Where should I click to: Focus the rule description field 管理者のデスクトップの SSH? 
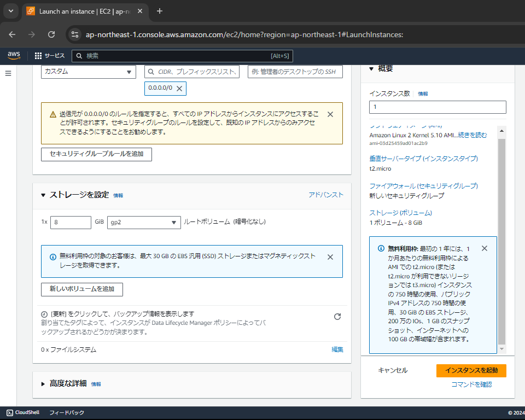(295, 72)
